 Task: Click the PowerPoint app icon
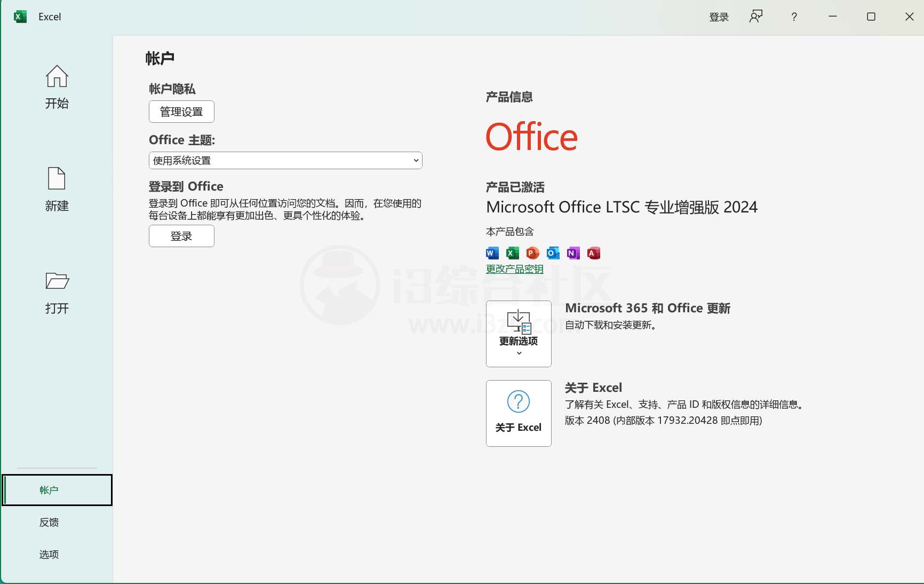pyautogui.click(x=532, y=253)
